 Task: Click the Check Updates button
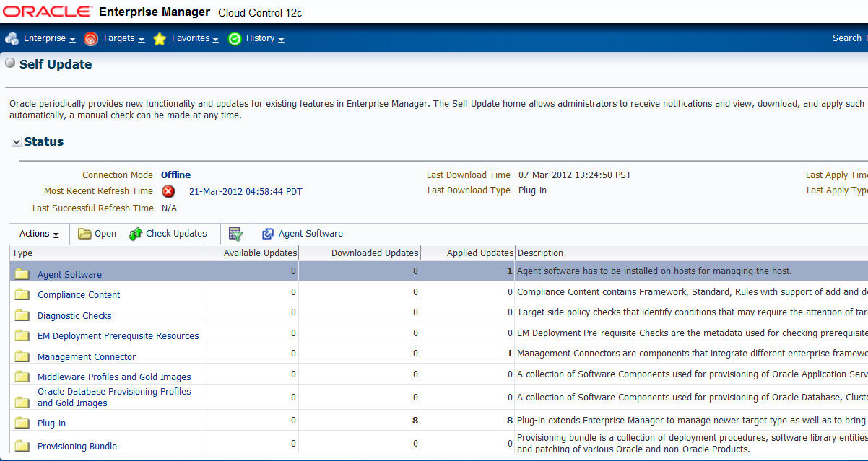(168, 234)
